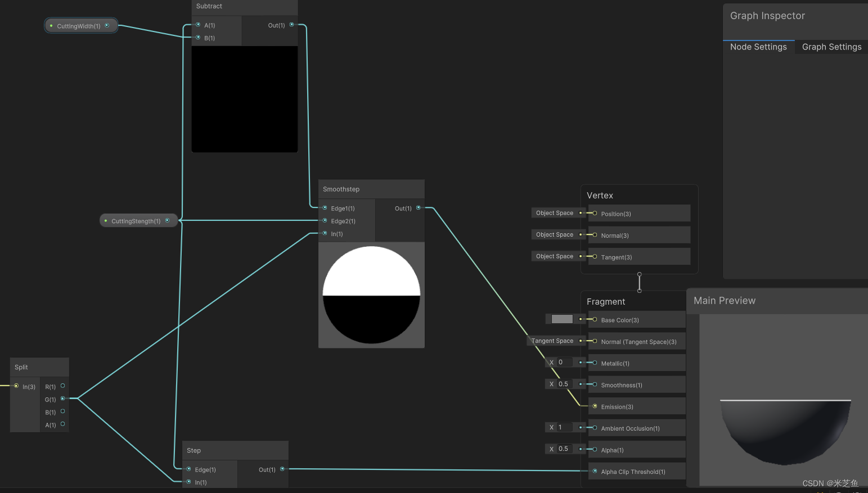Click the Normal (Tangent Space)(3) port icon
The image size is (868, 493).
tap(594, 341)
